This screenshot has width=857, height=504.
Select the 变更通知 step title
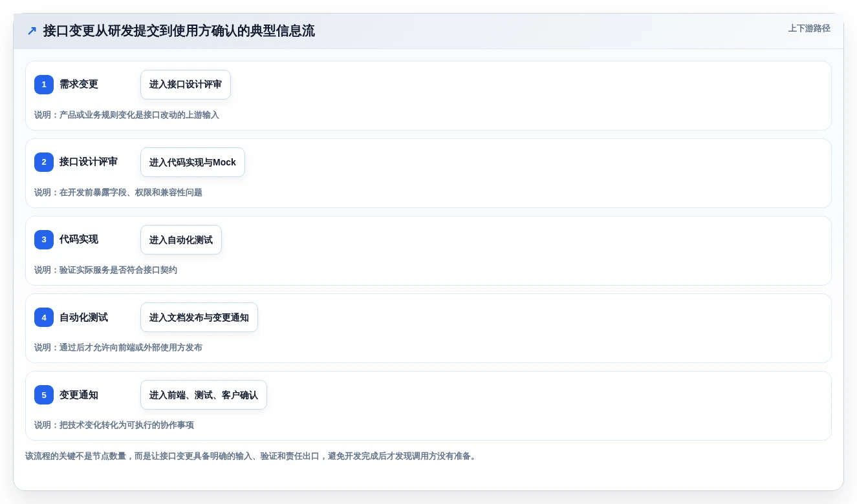(79, 395)
